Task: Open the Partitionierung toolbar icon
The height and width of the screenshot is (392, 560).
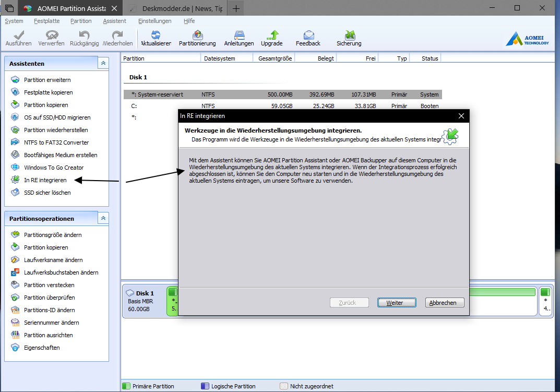Action: click(197, 35)
